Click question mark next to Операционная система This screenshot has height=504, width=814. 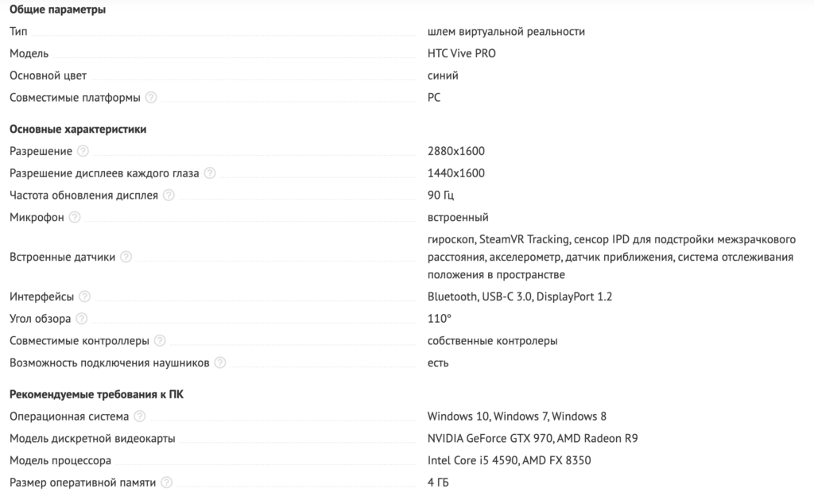140,417
